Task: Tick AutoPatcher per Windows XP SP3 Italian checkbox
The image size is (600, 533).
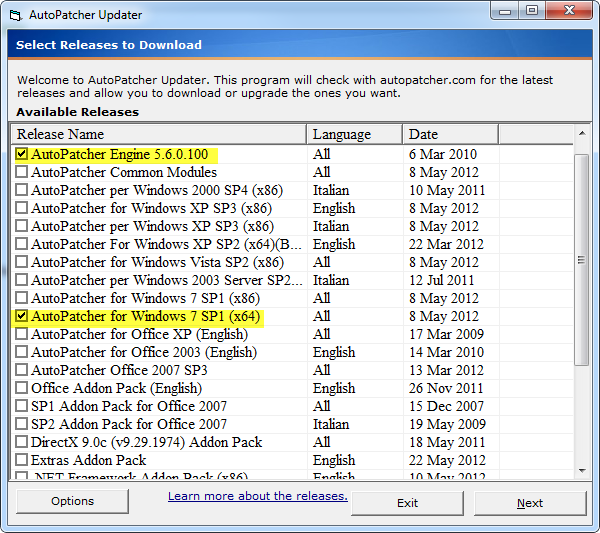Action: click(x=21, y=226)
